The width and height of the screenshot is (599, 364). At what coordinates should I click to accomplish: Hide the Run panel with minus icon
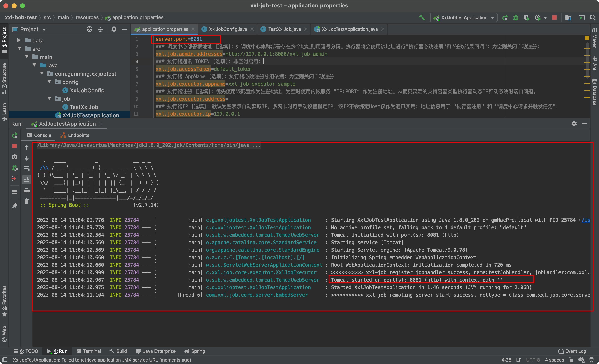(585, 124)
